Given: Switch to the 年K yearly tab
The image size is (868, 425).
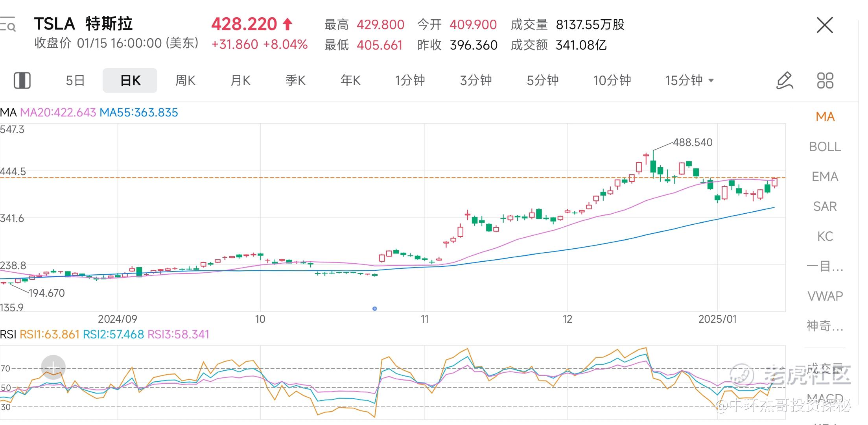Looking at the screenshot, I should coord(350,80).
